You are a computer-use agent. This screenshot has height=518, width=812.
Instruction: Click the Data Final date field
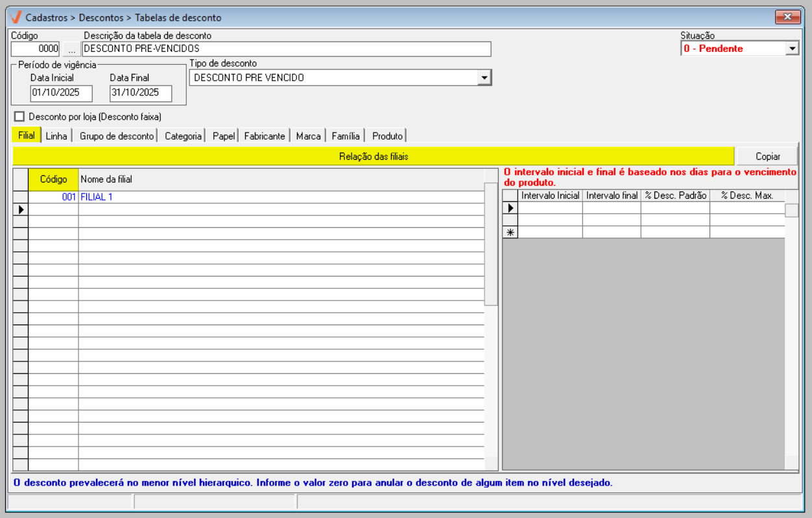[140, 93]
